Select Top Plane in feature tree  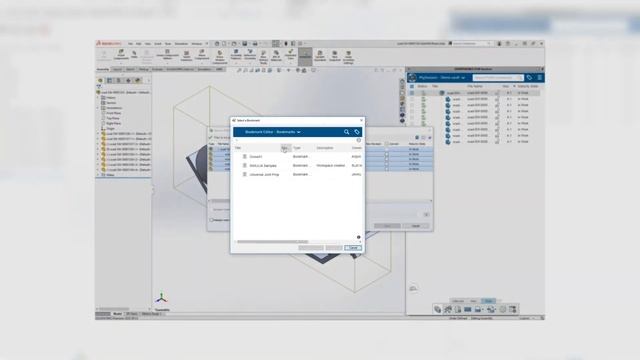pyautogui.click(x=113, y=118)
